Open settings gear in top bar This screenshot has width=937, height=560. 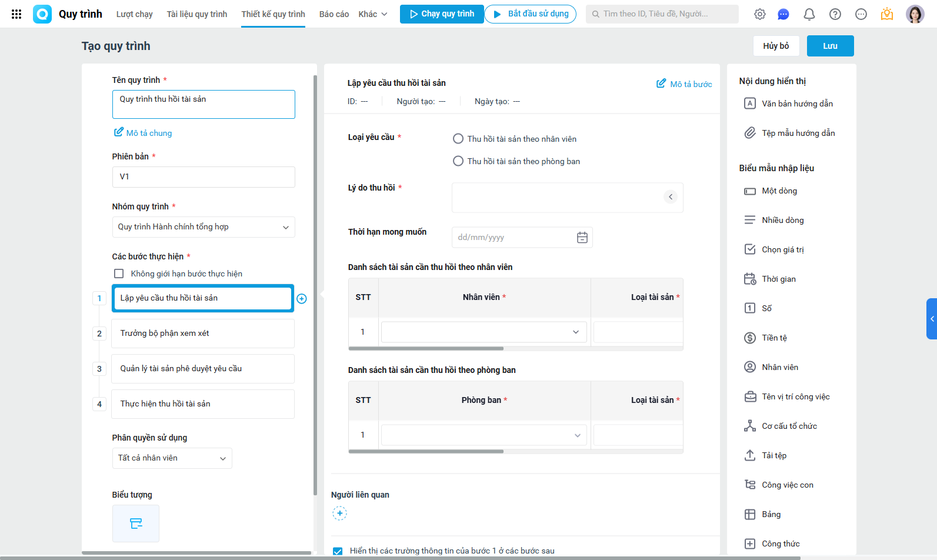[x=760, y=14]
